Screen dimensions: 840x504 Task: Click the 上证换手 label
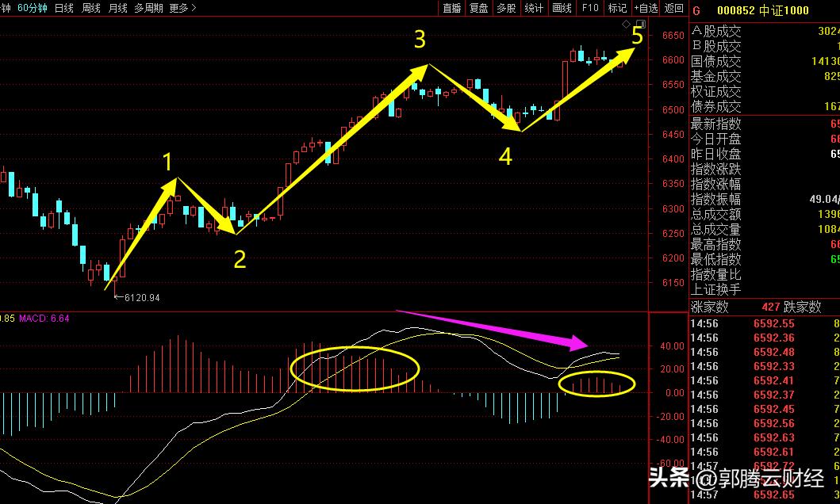pos(715,289)
